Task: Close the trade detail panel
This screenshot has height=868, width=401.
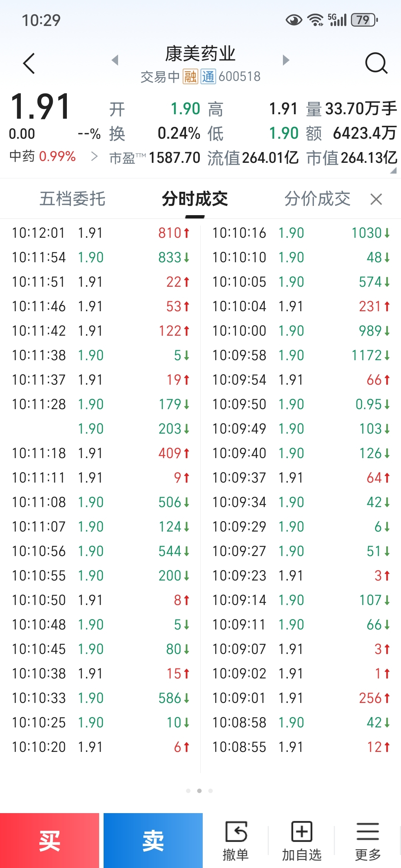Action: (x=376, y=200)
